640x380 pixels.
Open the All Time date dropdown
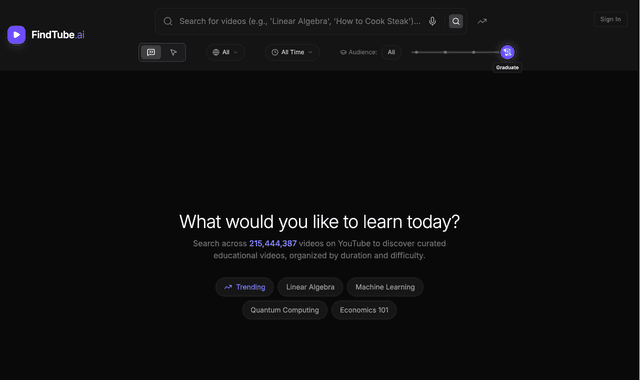click(x=292, y=52)
